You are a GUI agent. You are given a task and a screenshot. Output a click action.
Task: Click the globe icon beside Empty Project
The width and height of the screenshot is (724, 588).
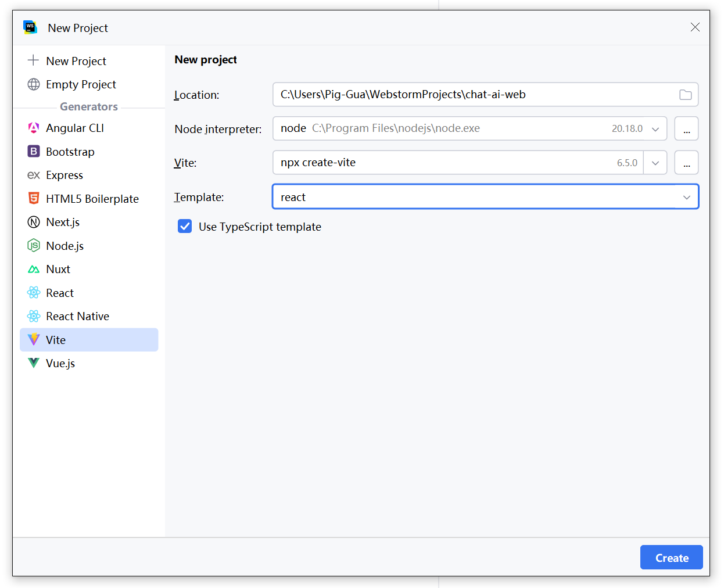pos(34,84)
